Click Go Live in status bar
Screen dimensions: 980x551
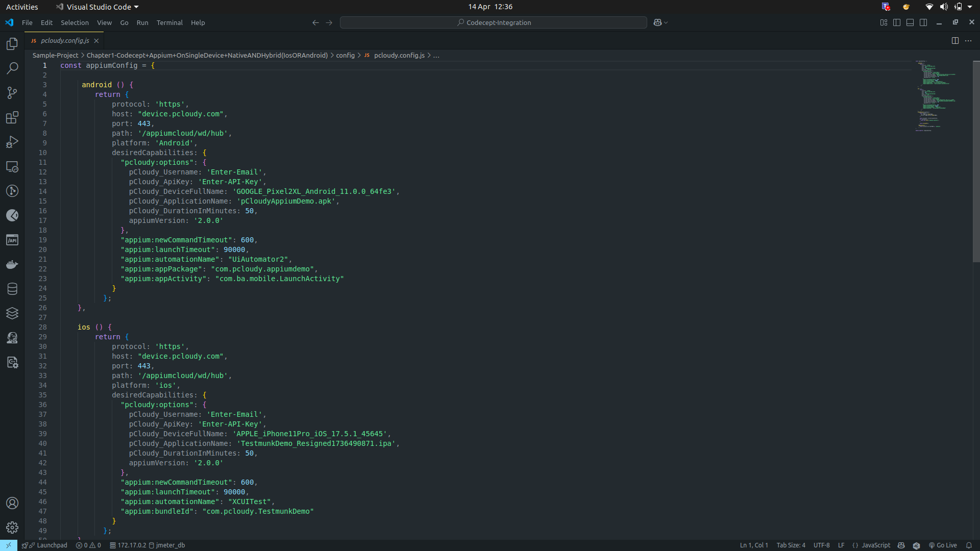[x=943, y=545]
